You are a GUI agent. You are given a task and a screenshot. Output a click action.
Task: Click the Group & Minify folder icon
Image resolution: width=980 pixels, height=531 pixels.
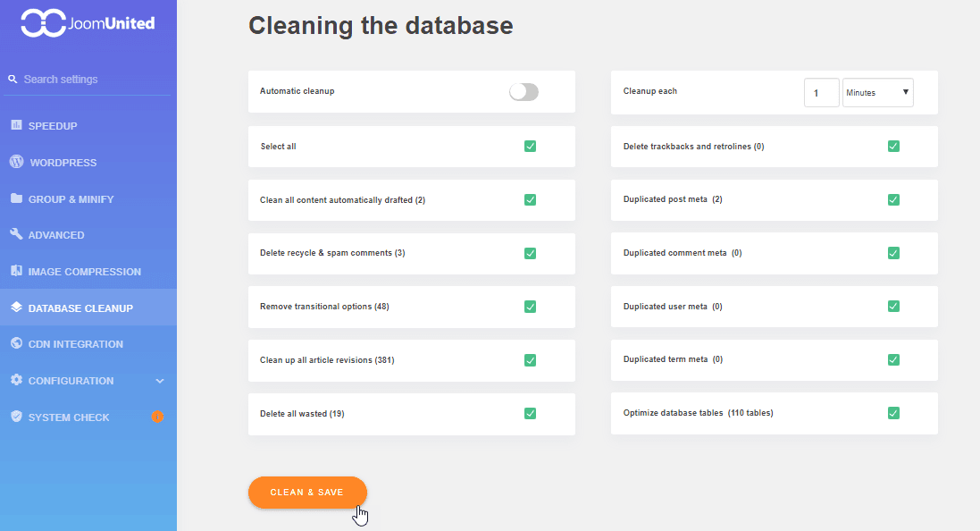16,198
